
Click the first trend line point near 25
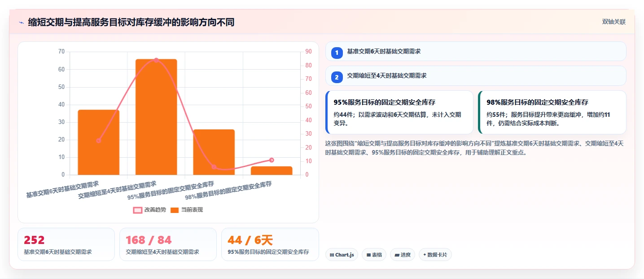[x=99, y=141]
